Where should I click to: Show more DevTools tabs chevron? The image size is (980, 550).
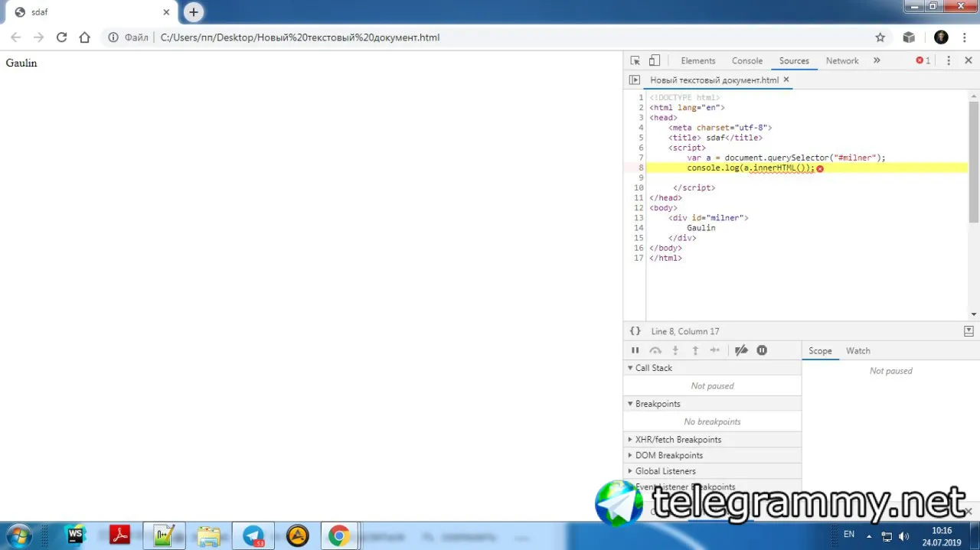point(877,60)
